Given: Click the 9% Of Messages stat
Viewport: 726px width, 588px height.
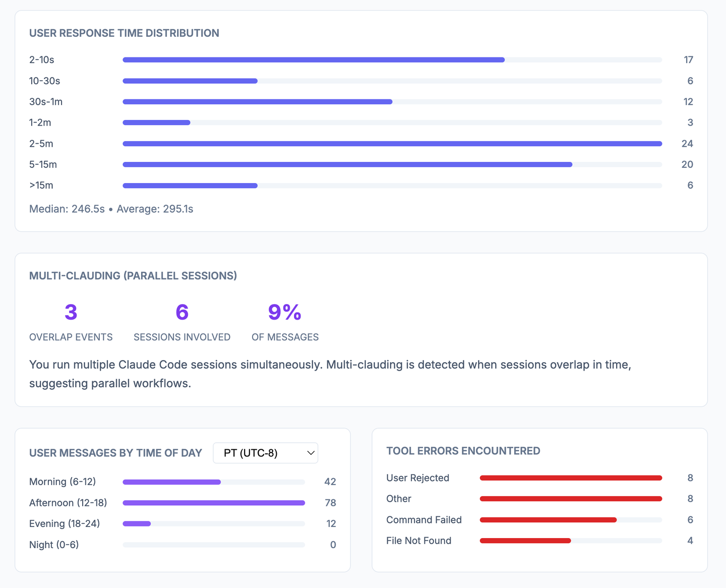Looking at the screenshot, I should coord(285,322).
